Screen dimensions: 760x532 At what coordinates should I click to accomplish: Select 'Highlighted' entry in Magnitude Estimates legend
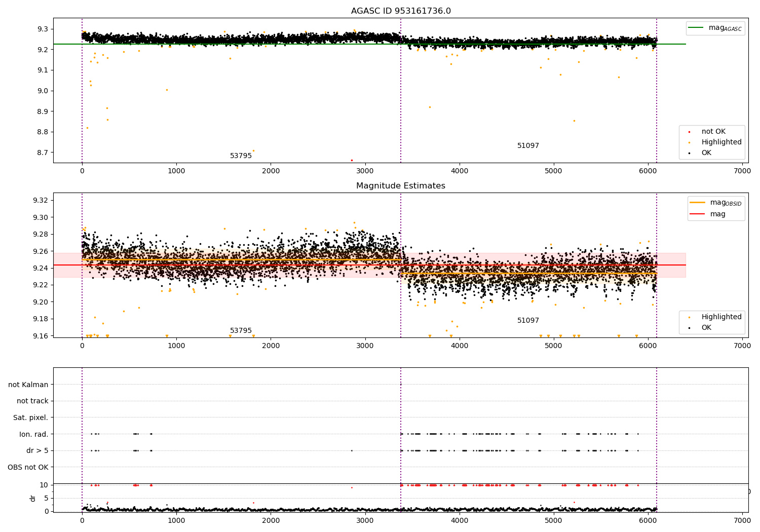pos(721,317)
